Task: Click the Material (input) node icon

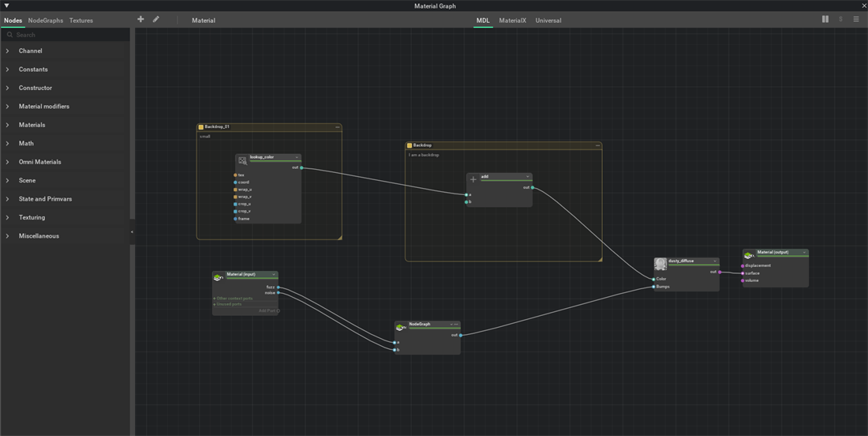Action: (218, 277)
